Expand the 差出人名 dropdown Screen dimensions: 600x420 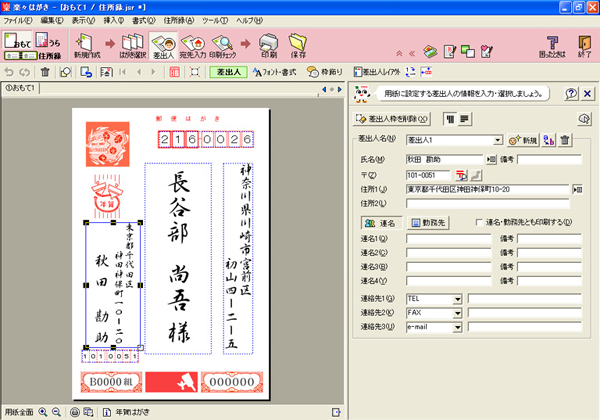pos(496,141)
